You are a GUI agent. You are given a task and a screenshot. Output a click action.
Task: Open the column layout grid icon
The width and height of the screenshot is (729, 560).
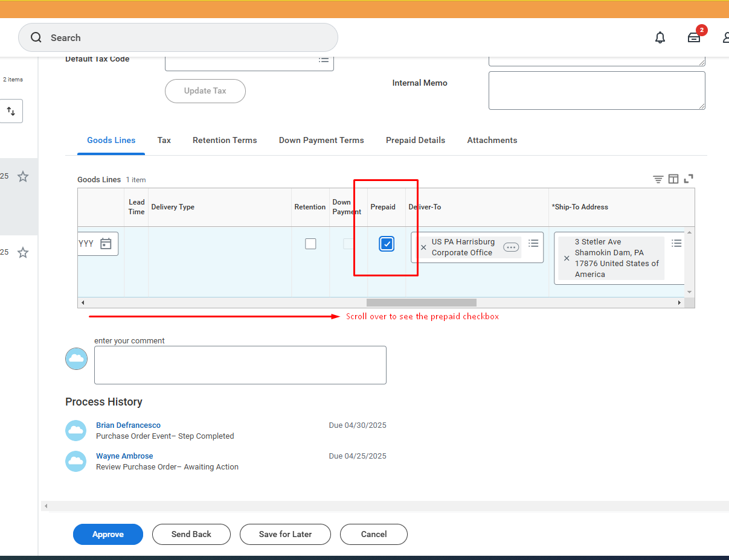pyautogui.click(x=673, y=179)
